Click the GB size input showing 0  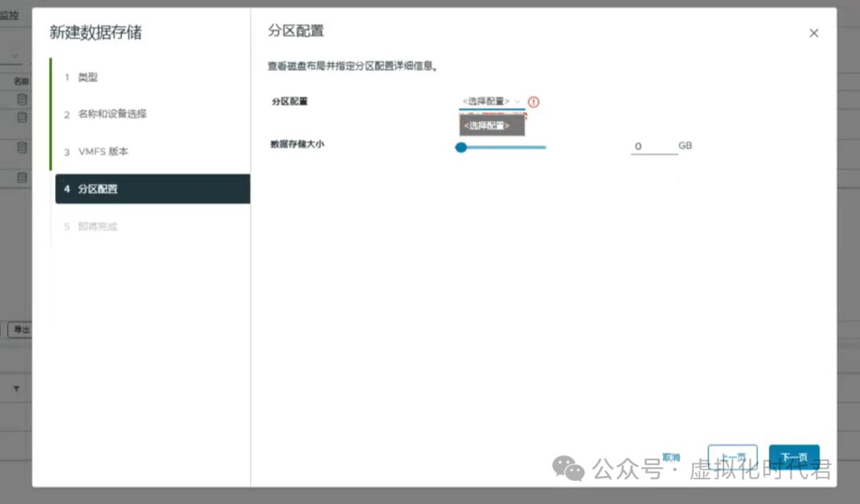click(655, 146)
